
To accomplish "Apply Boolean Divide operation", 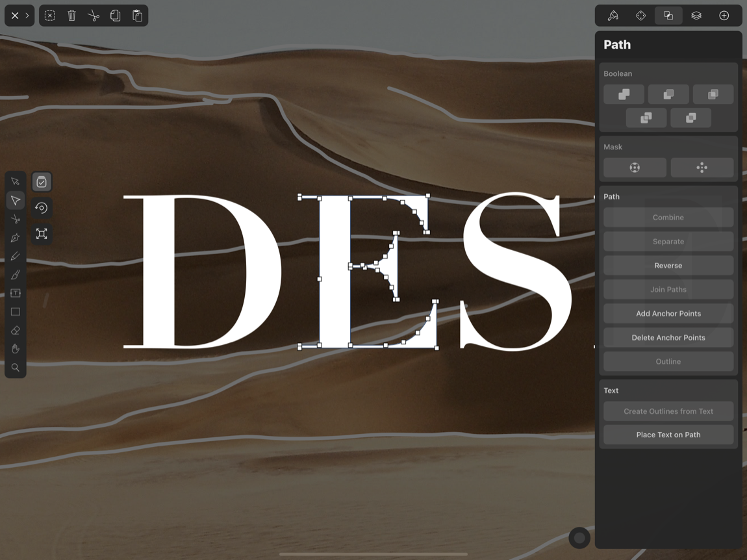I will [x=646, y=118].
